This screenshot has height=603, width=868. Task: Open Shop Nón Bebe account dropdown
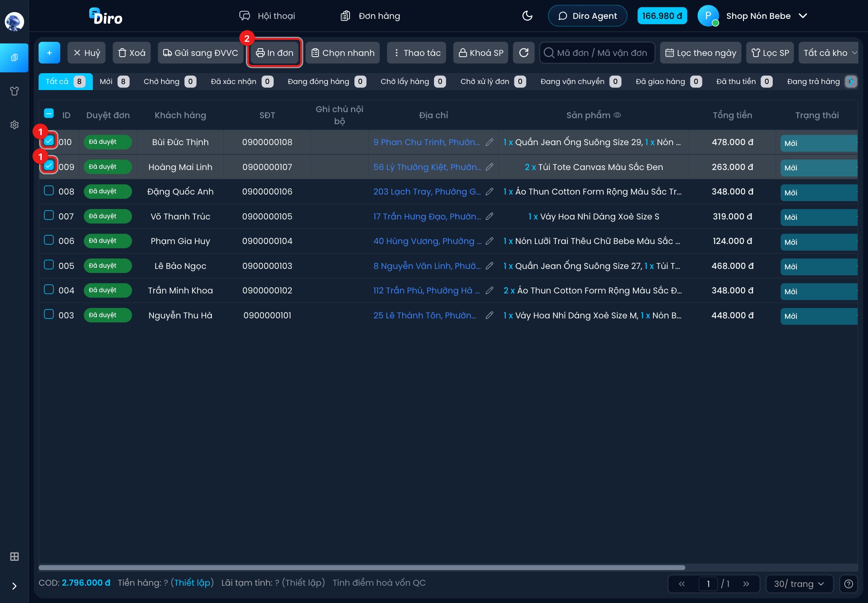point(753,16)
